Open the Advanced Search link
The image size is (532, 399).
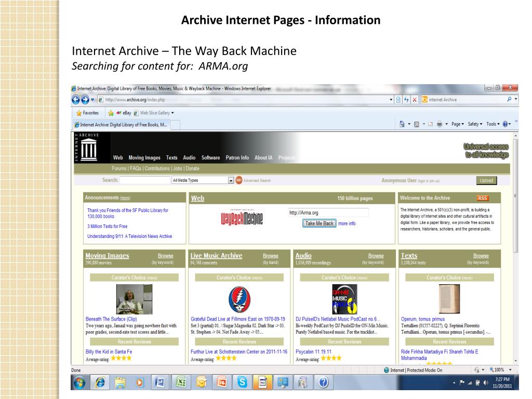257,180
